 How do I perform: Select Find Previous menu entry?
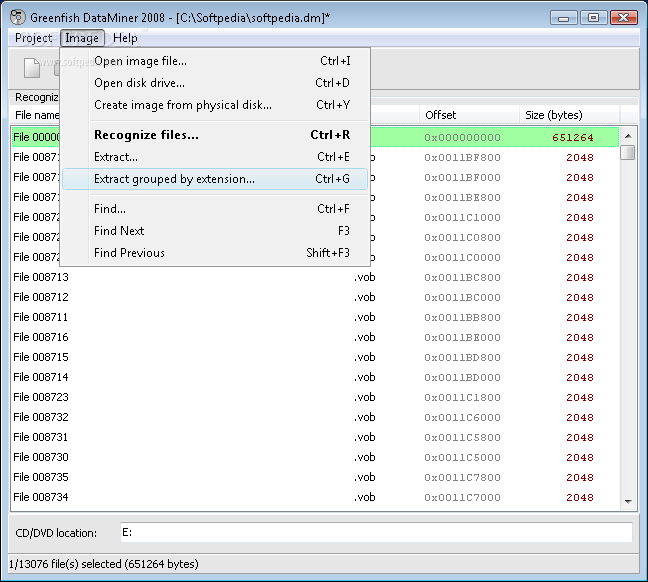coord(215,253)
